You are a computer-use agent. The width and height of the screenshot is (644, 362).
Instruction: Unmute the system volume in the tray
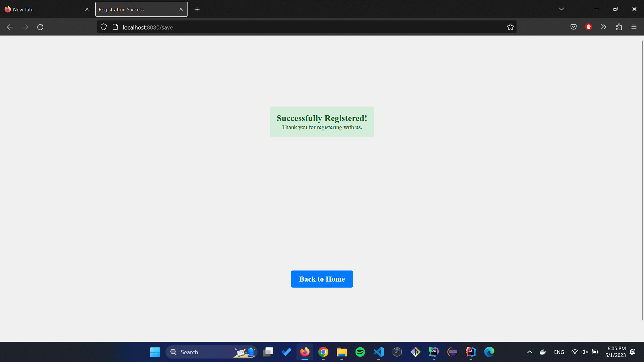(585, 352)
